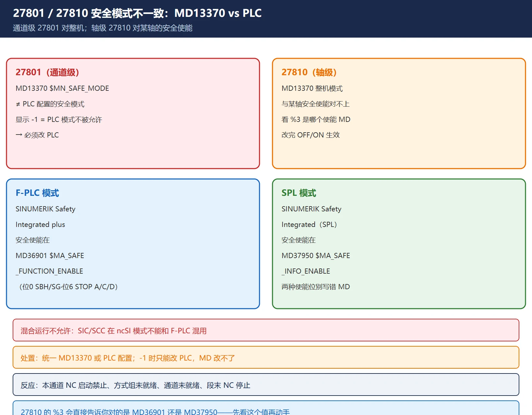Select the 'F-PLC 模式' heading
Image resolution: width=532 pixels, height=415 pixels.
click(x=37, y=193)
